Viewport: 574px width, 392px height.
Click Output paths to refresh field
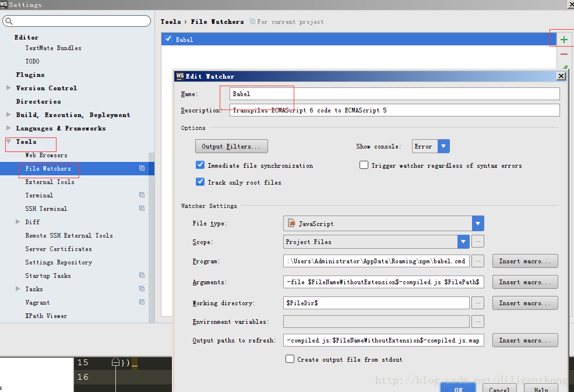pyautogui.click(x=383, y=340)
